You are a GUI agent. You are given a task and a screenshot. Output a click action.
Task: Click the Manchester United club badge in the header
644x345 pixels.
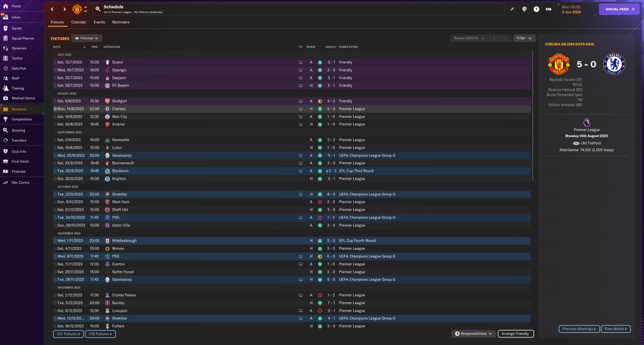tap(77, 9)
